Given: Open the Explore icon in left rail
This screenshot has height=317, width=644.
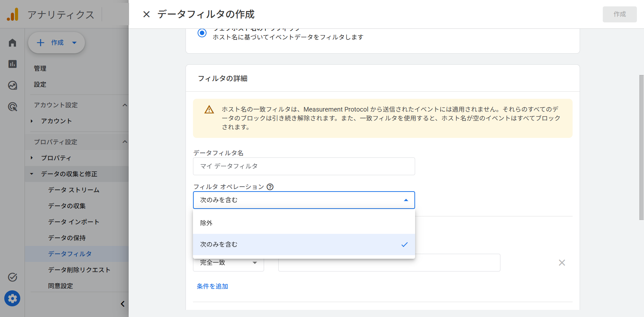Looking at the screenshot, I should tap(12, 85).
